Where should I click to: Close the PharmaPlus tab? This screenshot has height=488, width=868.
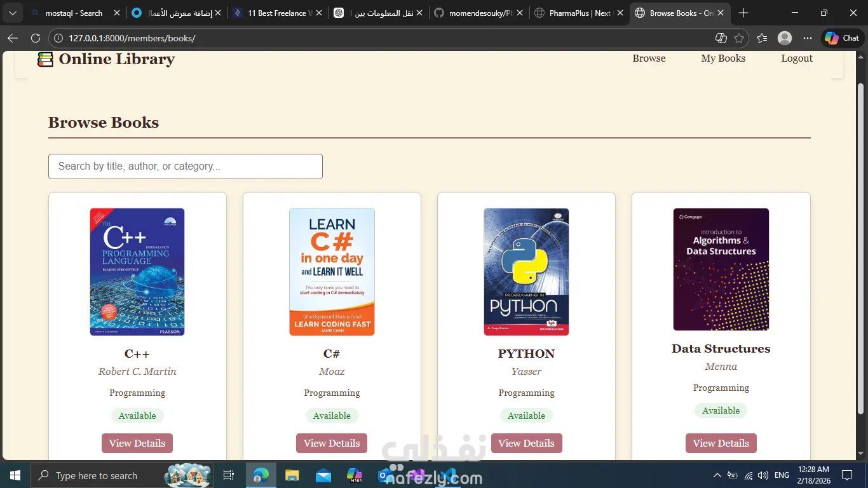[620, 13]
